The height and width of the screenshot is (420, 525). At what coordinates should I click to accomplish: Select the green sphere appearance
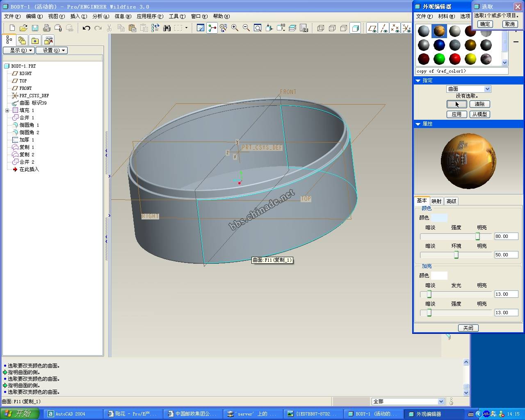click(x=439, y=59)
